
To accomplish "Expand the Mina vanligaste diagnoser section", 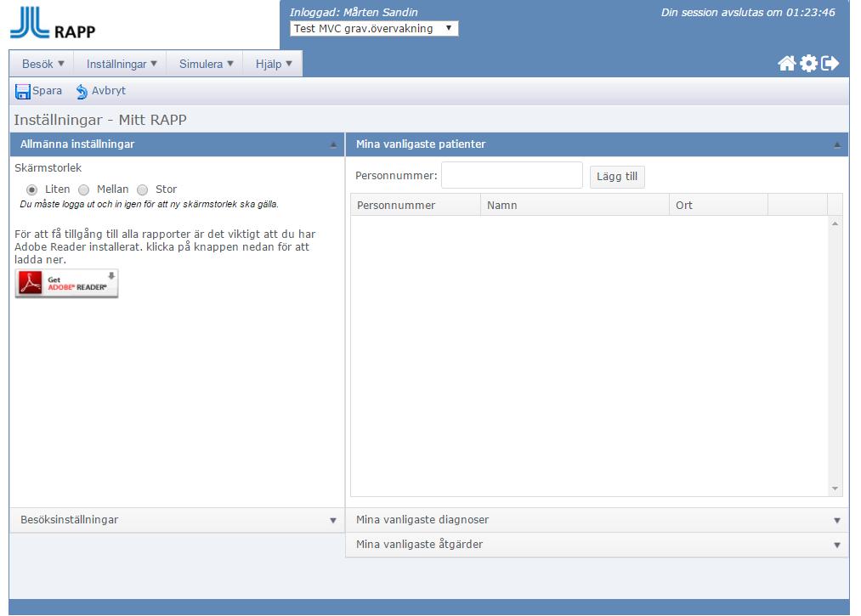I will tap(597, 520).
